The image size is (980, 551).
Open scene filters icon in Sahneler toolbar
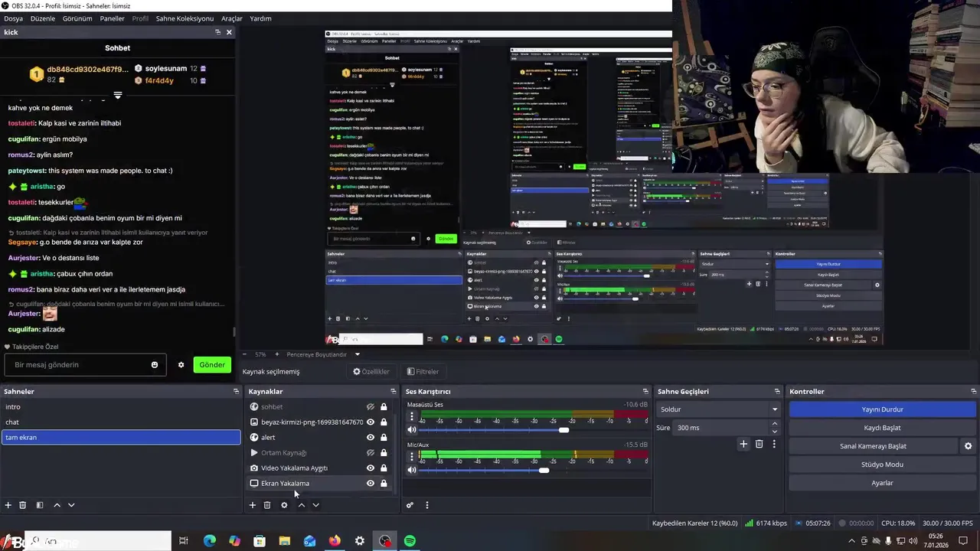(40, 505)
